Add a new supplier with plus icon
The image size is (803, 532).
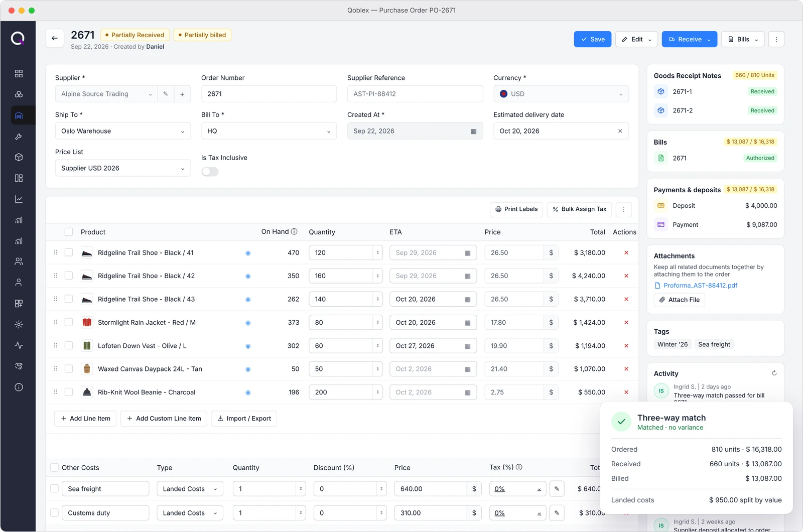[182, 94]
